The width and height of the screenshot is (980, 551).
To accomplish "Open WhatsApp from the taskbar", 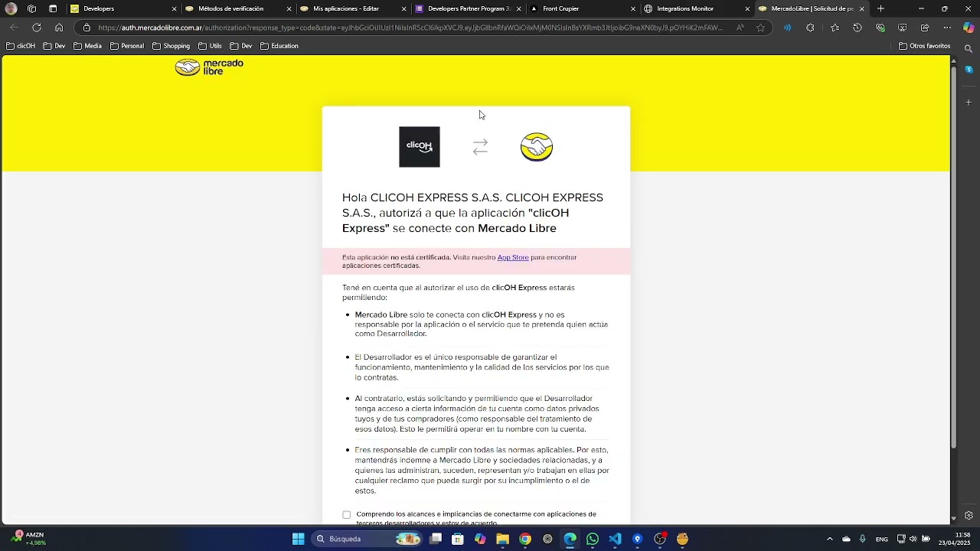I will pyautogui.click(x=593, y=540).
